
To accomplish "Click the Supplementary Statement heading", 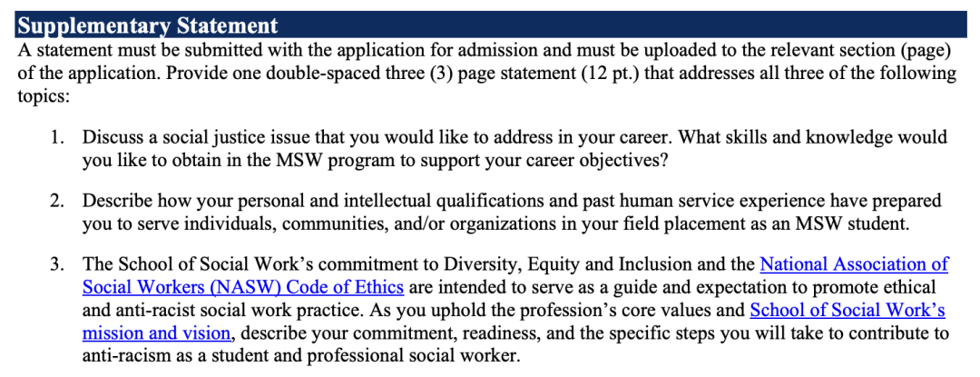I will (x=148, y=26).
